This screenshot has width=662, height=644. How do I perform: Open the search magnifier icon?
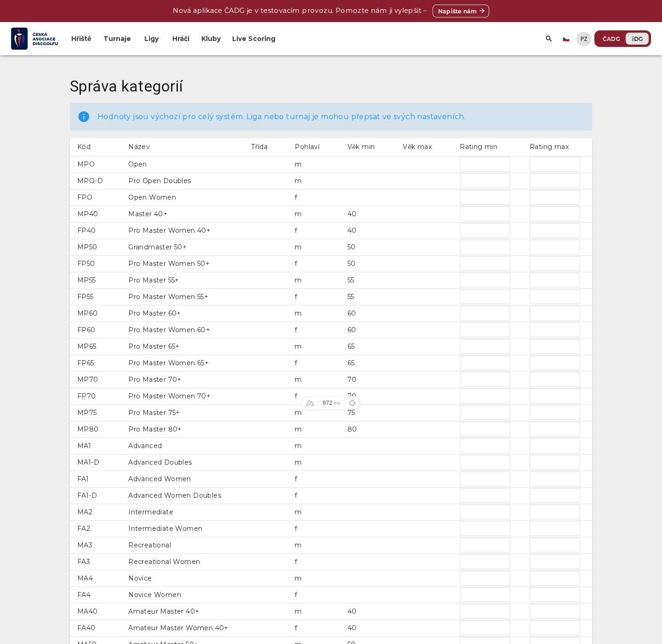pos(549,39)
